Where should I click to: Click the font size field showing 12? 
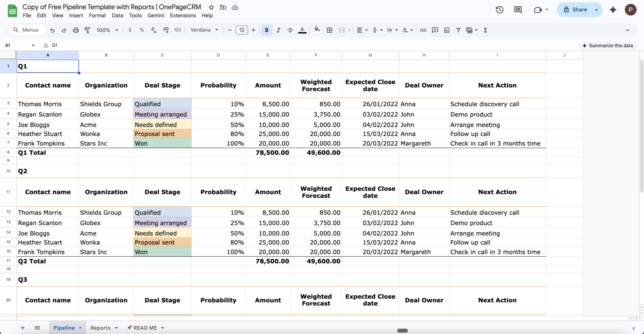(x=242, y=30)
